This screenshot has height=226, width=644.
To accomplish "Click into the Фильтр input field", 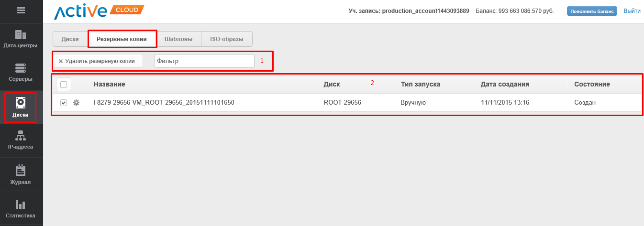I will point(204,61).
